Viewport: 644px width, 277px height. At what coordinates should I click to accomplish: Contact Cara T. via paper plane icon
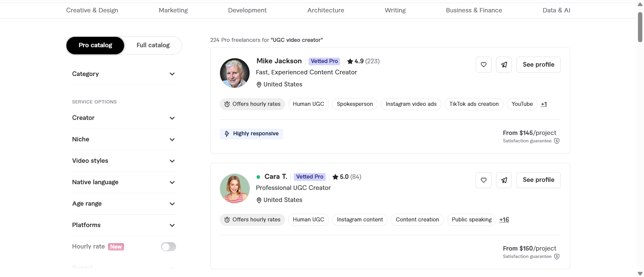point(504,180)
